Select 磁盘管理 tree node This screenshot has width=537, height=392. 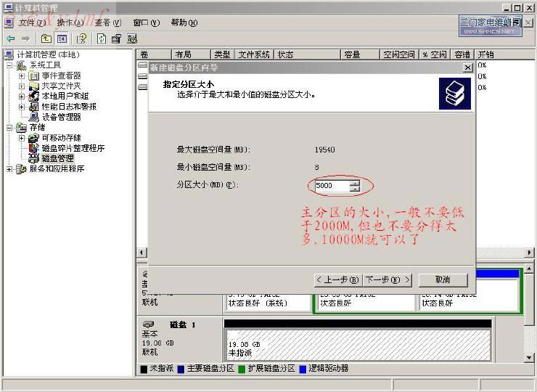tap(57, 158)
